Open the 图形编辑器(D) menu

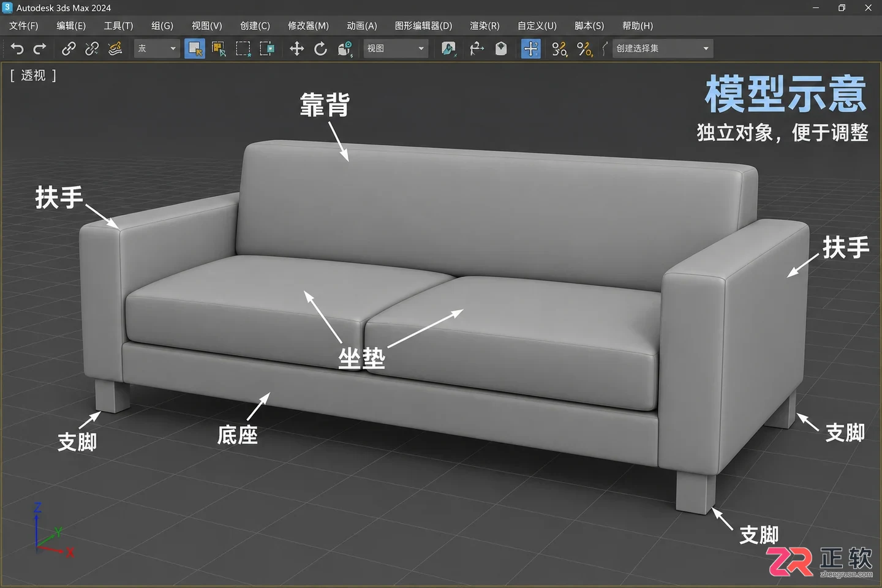pyautogui.click(x=423, y=26)
